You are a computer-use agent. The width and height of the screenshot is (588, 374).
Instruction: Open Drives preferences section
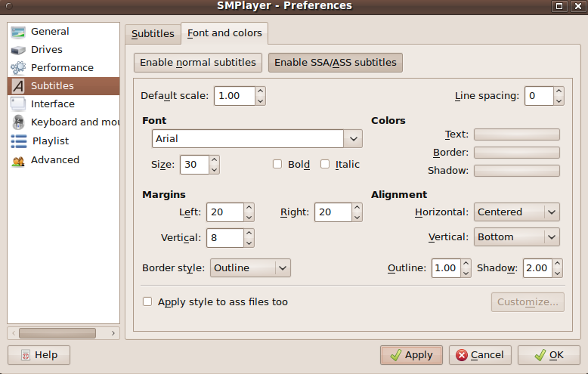(x=63, y=49)
